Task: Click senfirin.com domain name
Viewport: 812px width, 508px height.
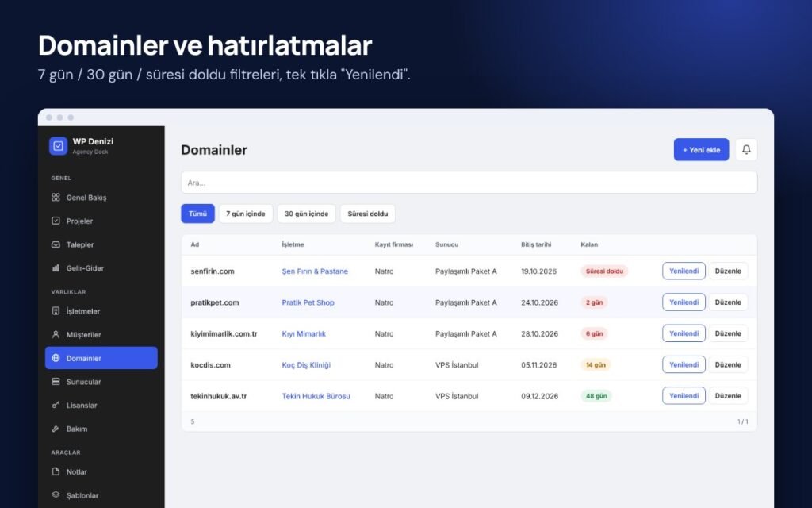Action: point(213,271)
